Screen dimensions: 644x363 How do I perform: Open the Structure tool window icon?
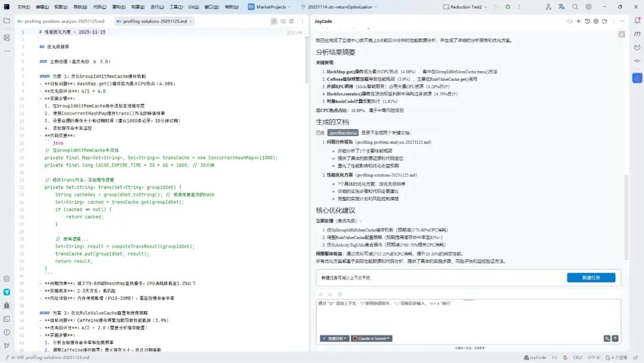7,38
